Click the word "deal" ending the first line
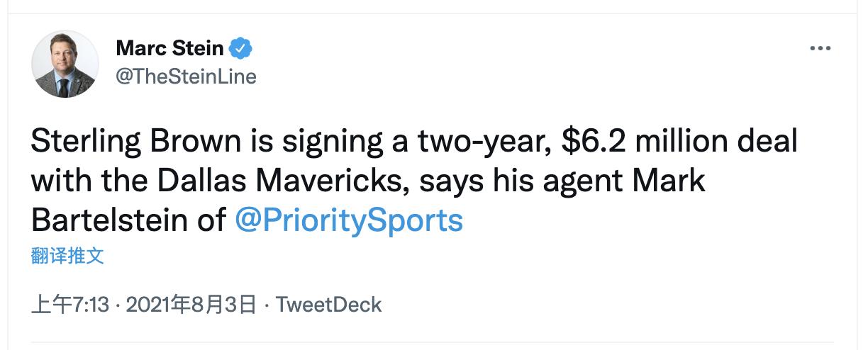 [x=769, y=142]
